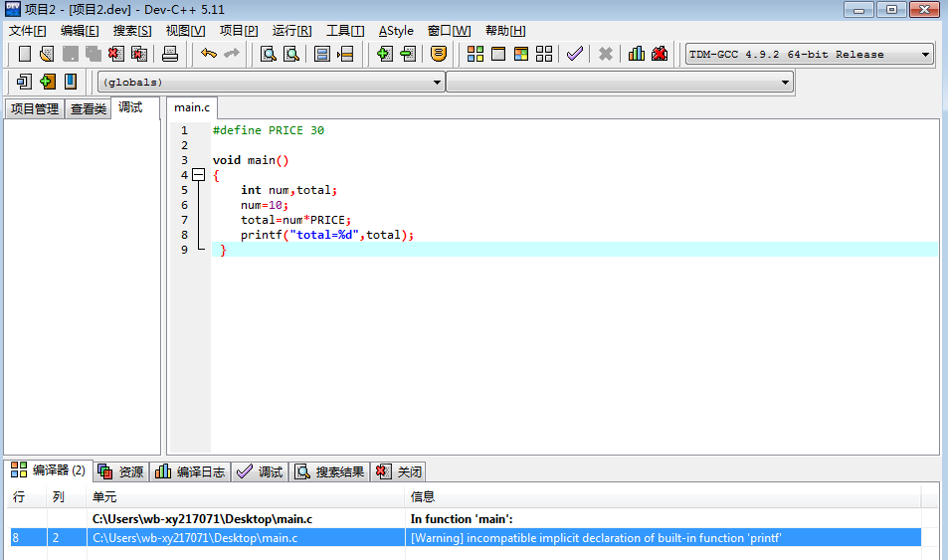Screen dimensions: 948x560
Task: Open the 项目[P] menu
Action: (x=238, y=31)
